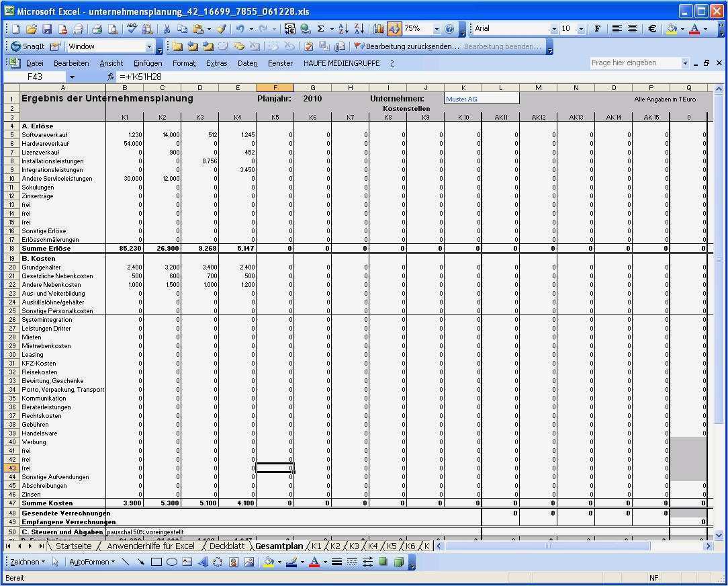
Task: Apply red font color in formatting toolbar
Action: [x=694, y=29]
